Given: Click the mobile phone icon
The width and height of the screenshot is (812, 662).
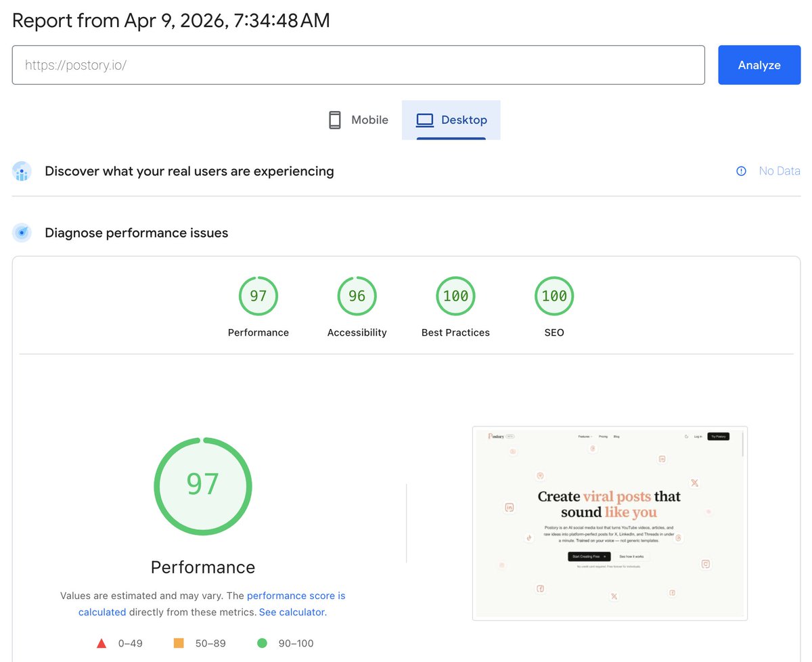Looking at the screenshot, I should pos(335,120).
